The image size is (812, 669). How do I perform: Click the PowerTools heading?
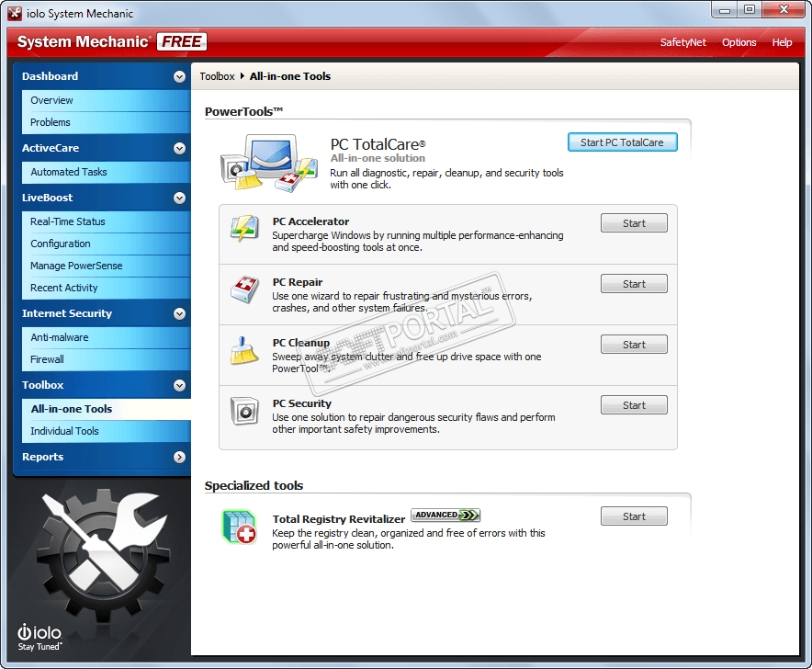click(243, 112)
